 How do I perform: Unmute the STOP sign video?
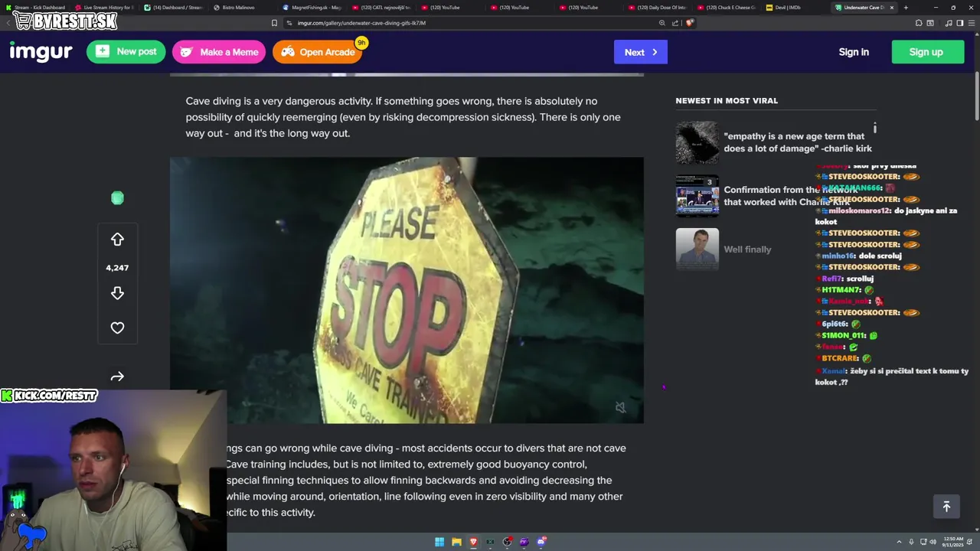[x=621, y=408]
